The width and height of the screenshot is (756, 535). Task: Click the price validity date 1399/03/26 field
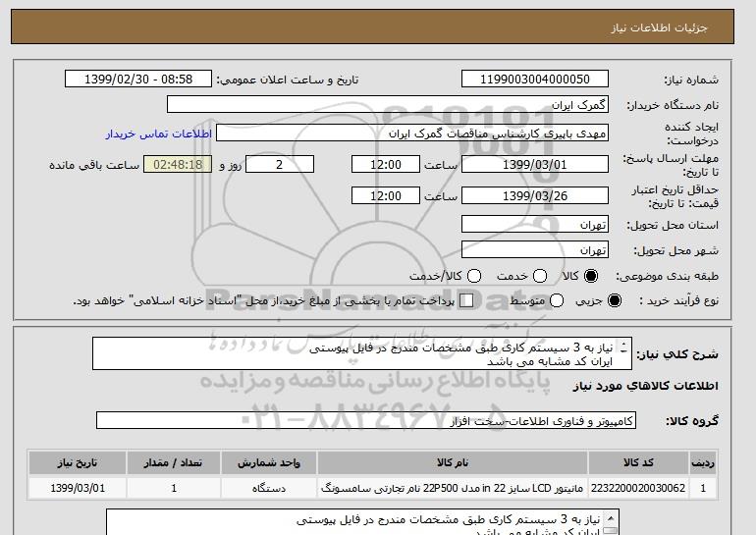pyautogui.click(x=535, y=195)
